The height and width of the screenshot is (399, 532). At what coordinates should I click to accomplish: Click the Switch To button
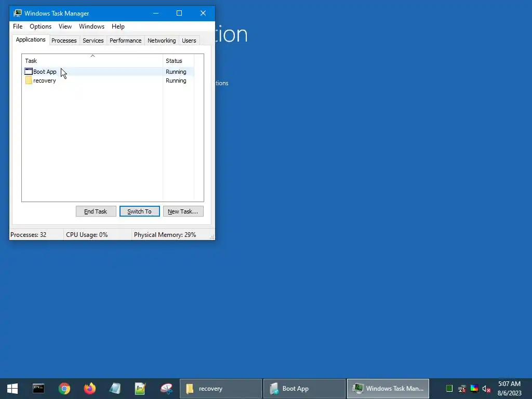click(139, 211)
